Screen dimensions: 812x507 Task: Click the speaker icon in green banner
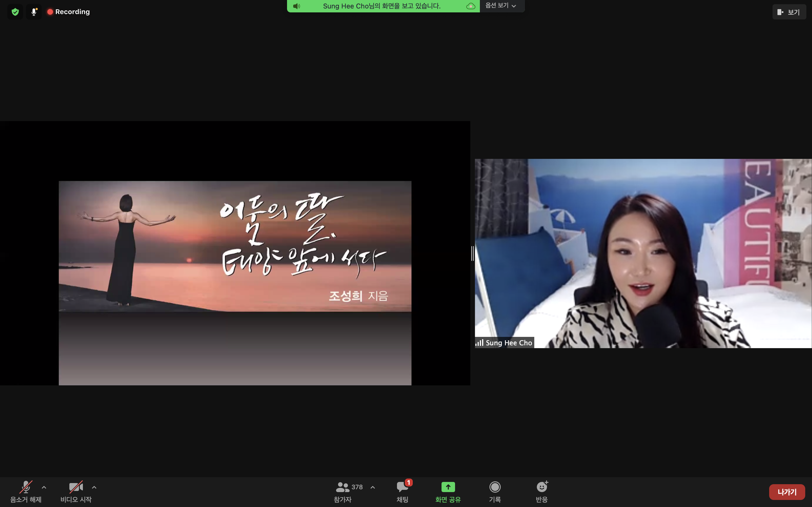[x=296, y=6]
